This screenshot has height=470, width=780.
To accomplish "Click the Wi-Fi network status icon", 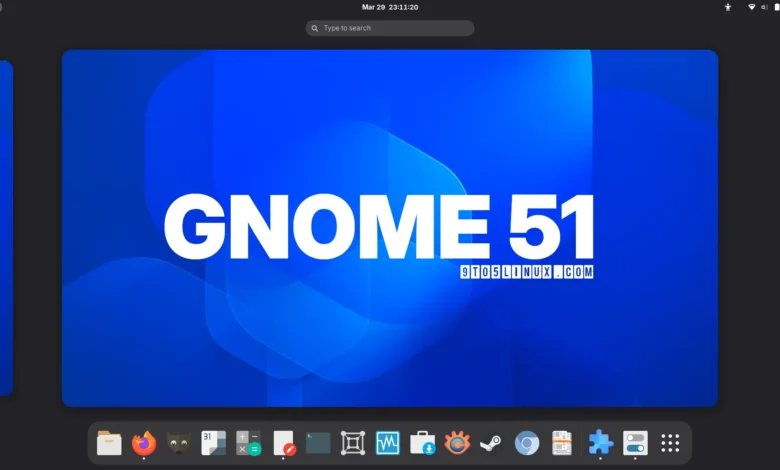I will click(x=752, y=7).
